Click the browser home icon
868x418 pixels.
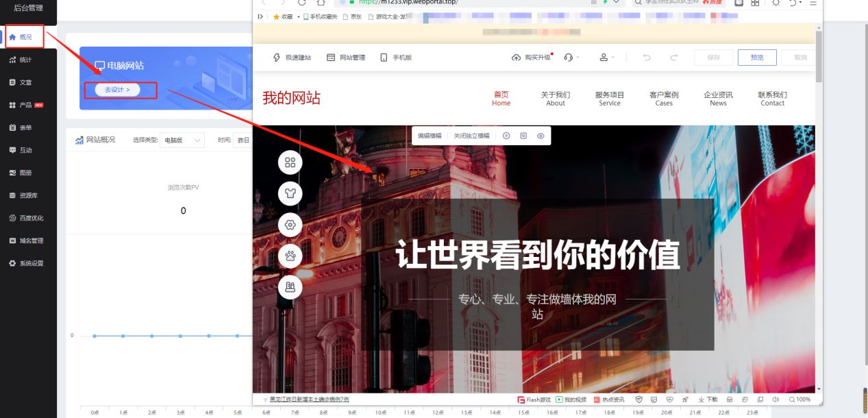pos(321,3)
